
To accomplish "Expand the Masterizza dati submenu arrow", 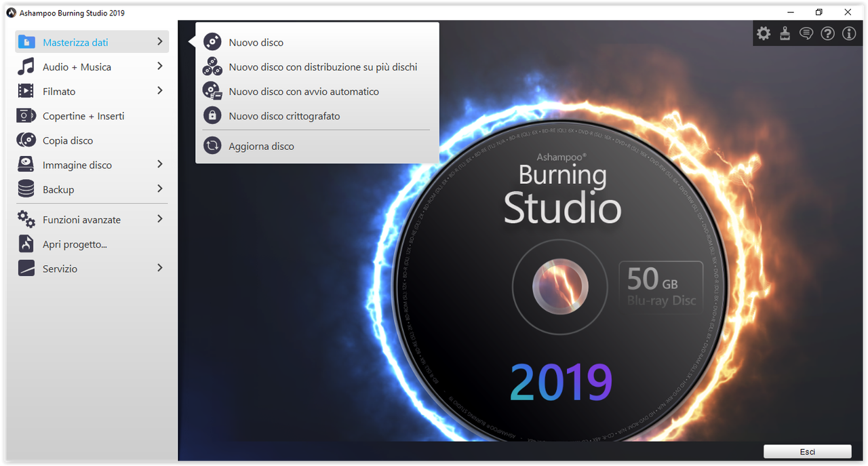I will (x=160, y=41).
